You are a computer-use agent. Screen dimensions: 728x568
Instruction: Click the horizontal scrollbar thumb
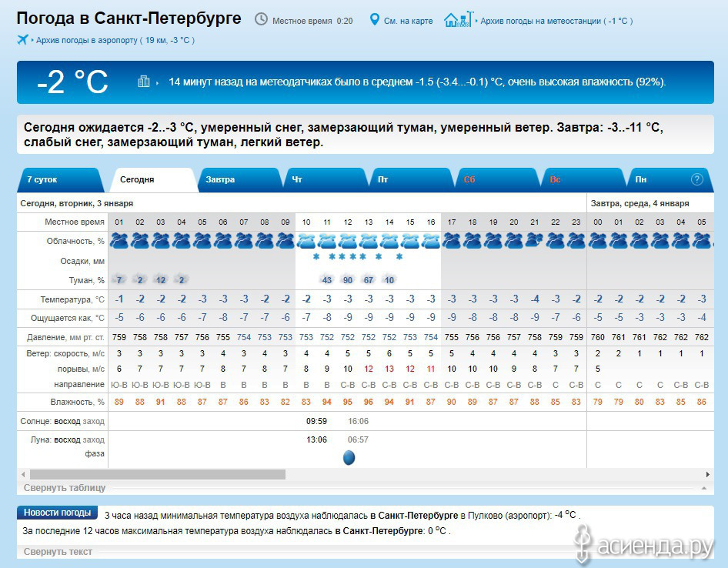tap(158, 474)
